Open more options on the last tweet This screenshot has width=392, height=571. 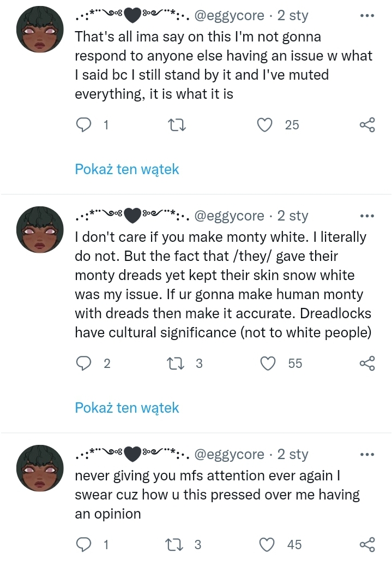coord(367,455)
